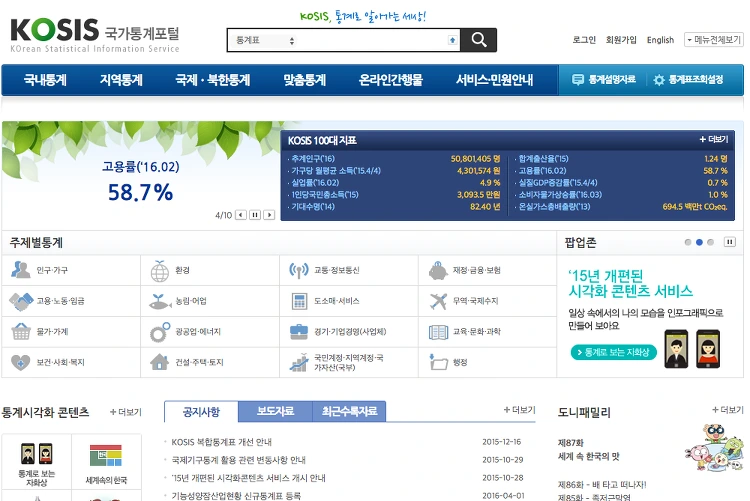Click 합계출산율('15) indicator row

click(x=621, y=159)
